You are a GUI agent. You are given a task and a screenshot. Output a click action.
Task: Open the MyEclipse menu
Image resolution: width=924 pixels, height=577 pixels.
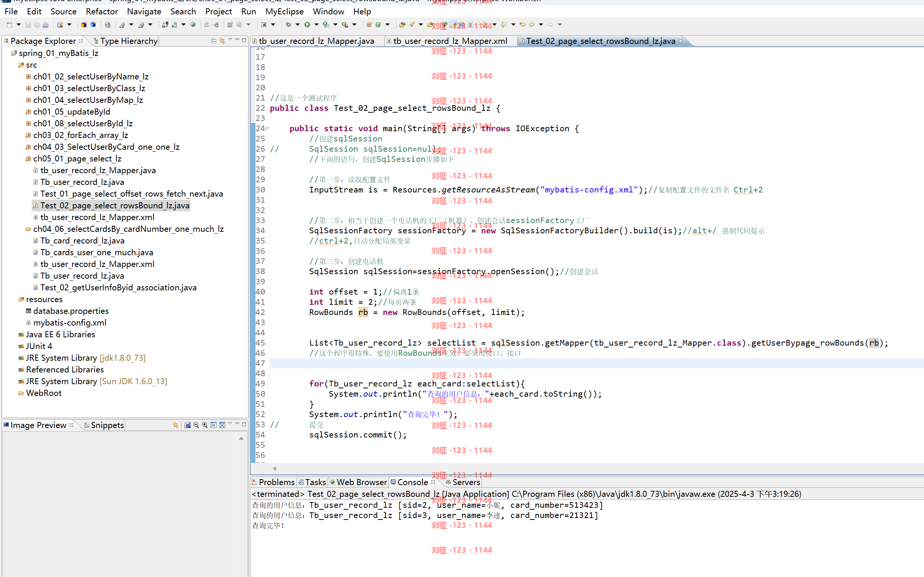[285, 11]
